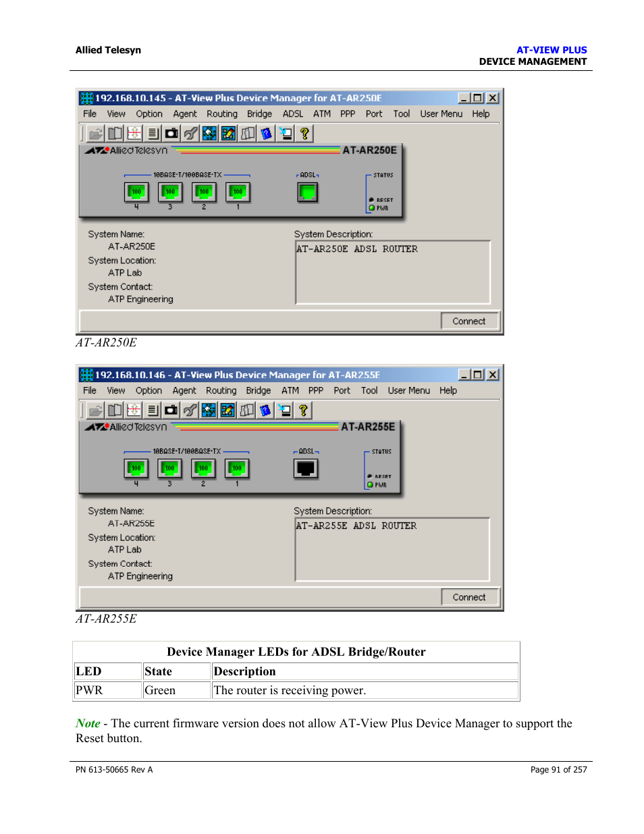Click the two-pane book icon in AT-AR255E toolbar
This screenshot has width=644, height=834.
[114, 410]
